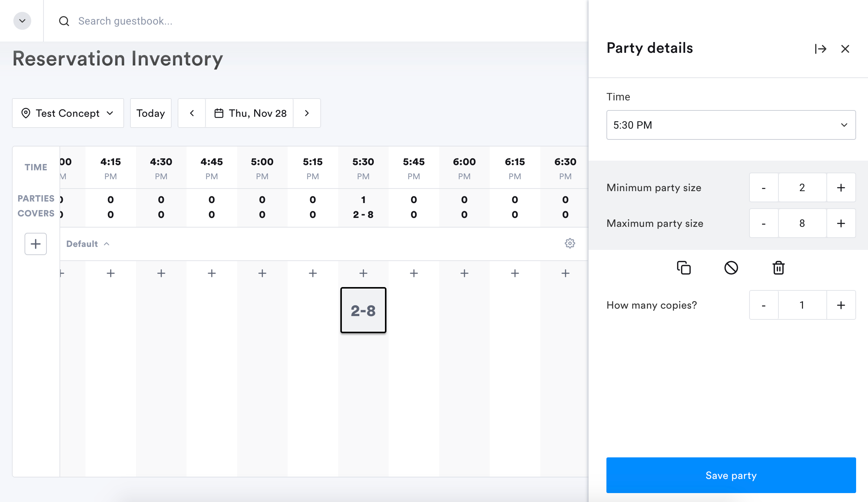Increase number of copies
Viewport: 868px width, 502px height.
tap(841, 305)
